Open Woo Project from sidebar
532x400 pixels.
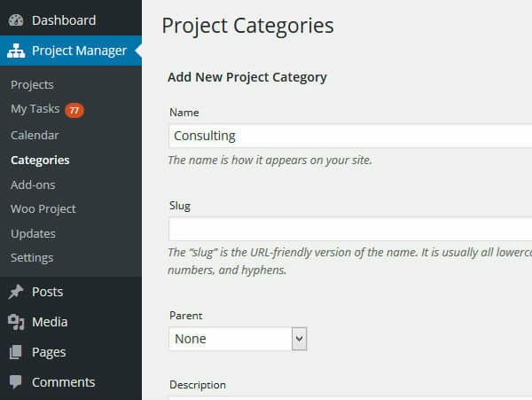point(43,209)
